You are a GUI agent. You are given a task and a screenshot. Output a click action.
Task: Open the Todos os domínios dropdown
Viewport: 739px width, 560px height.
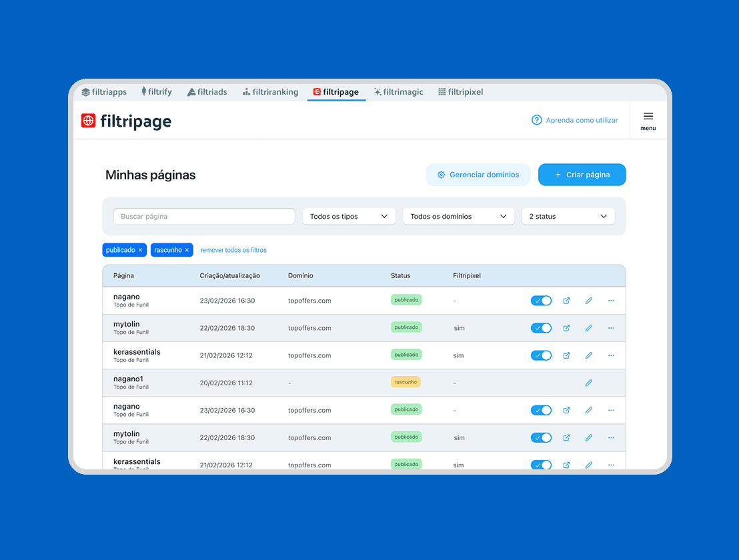point(459,216)
